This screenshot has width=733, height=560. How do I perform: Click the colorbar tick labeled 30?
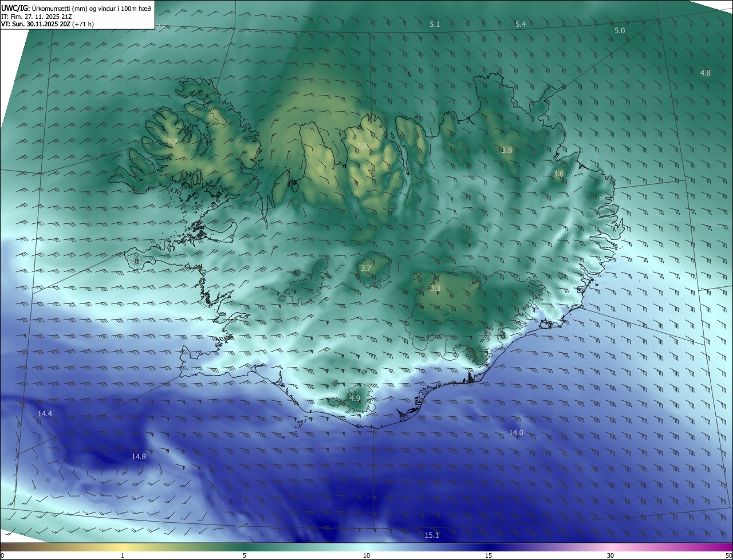click(610, 555)
